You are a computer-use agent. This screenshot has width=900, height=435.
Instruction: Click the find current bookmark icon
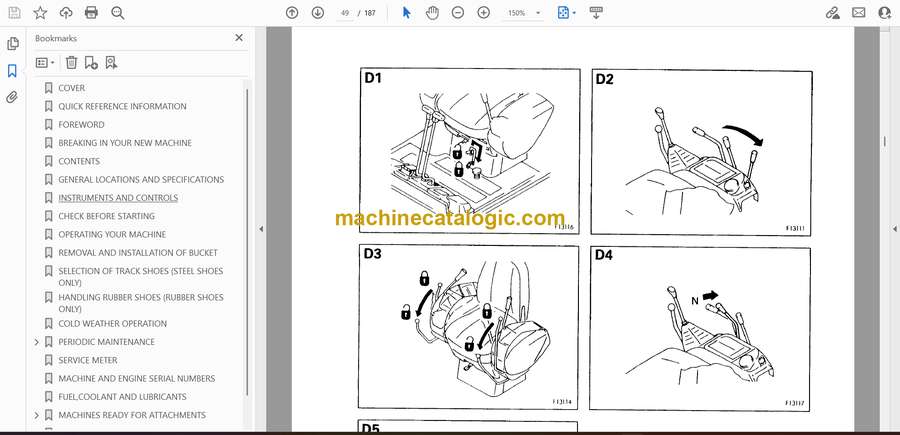tap(111, 63)
